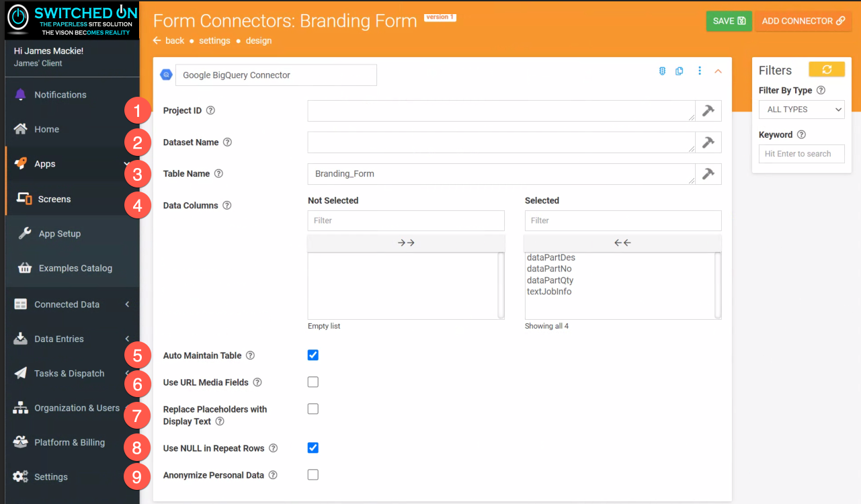Expand the Apps menu section
The image size is (861, 504).
pos(72,164)
